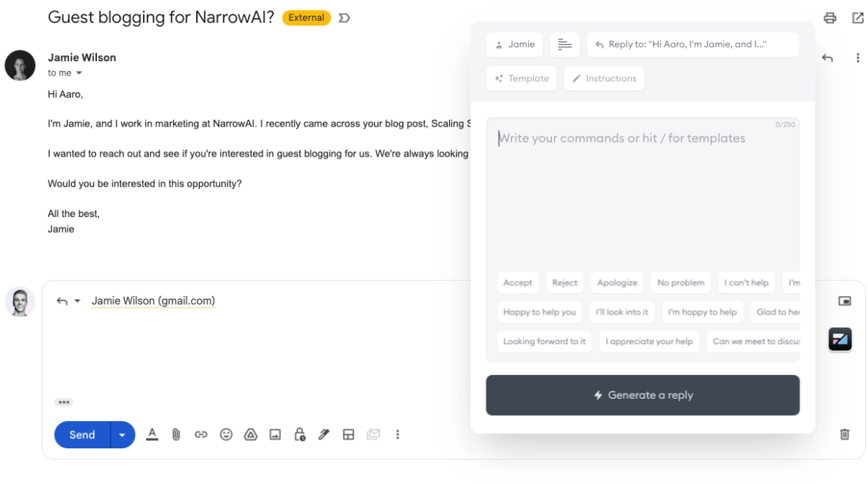Screen dimensions: 868x485
Task: Insert a link
Action: click(201, 435)
